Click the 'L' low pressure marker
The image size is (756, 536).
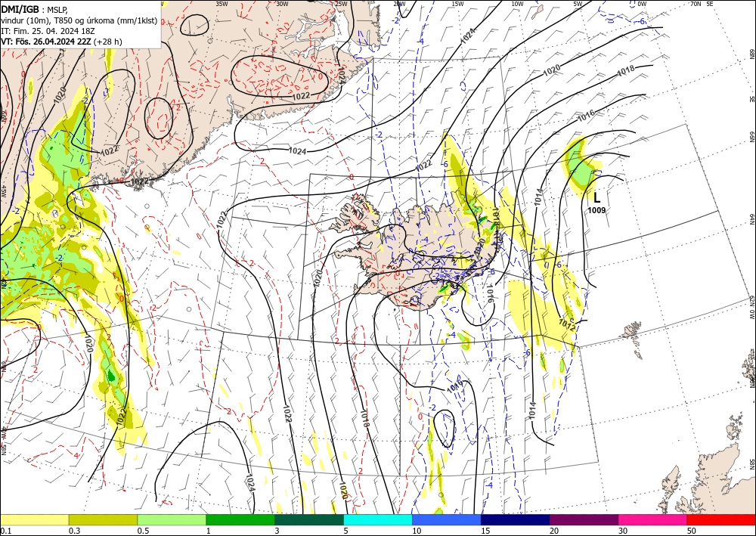597,197
